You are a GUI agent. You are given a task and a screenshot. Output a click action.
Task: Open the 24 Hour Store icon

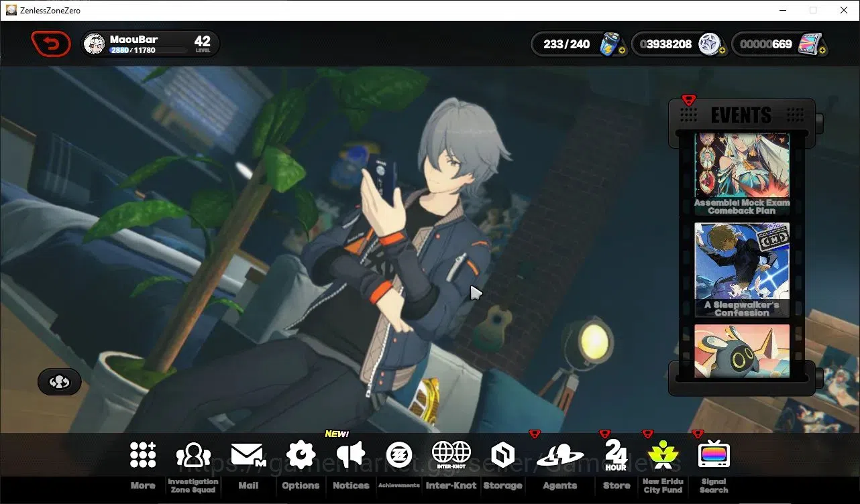click(x=616, y=456)
